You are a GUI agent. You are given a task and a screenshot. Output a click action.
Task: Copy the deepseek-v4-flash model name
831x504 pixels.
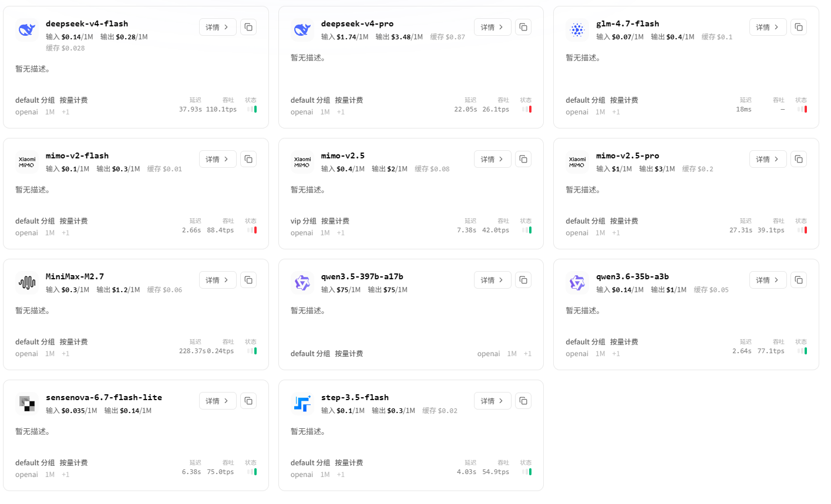tap(248, 27)
